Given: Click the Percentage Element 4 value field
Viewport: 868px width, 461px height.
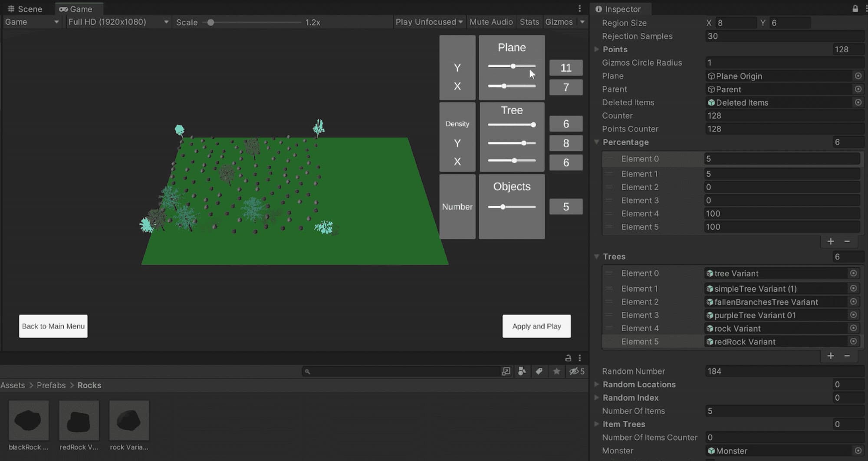Looking at the screenshot, I should (x=782, y=214).
